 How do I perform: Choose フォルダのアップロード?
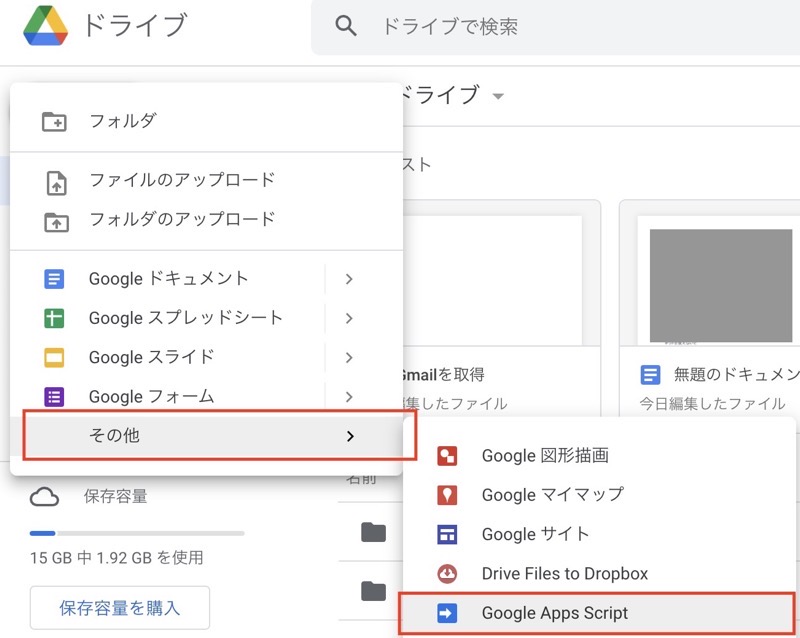coord(206,220)
